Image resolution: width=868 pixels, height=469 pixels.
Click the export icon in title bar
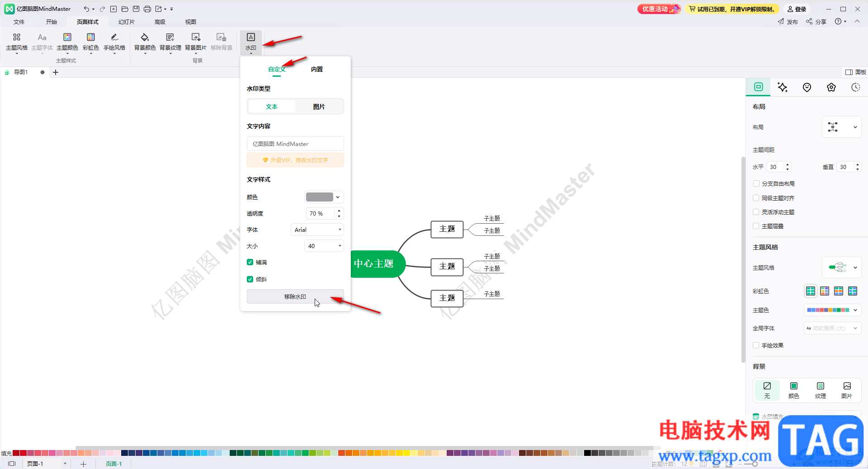pos(159,9)
